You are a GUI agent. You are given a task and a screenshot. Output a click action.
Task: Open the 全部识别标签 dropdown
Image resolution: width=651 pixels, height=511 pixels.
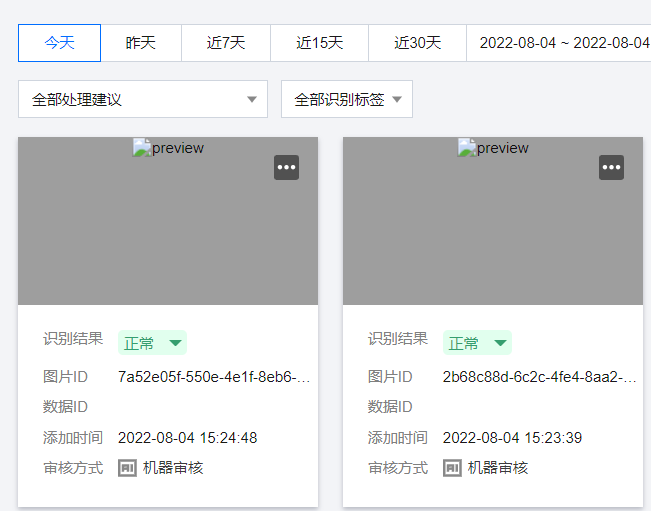[x=347, y=99]
